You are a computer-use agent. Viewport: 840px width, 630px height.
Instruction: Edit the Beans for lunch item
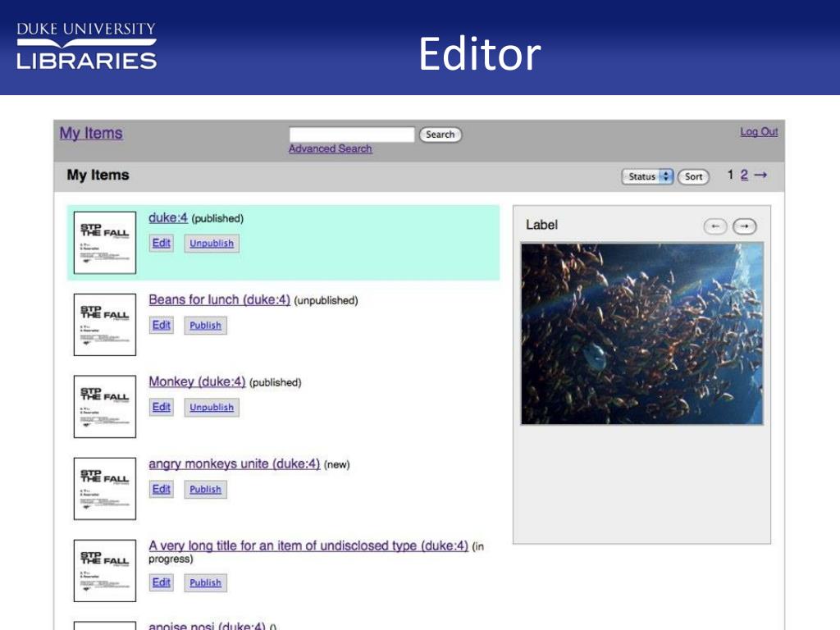coord(162,325)
